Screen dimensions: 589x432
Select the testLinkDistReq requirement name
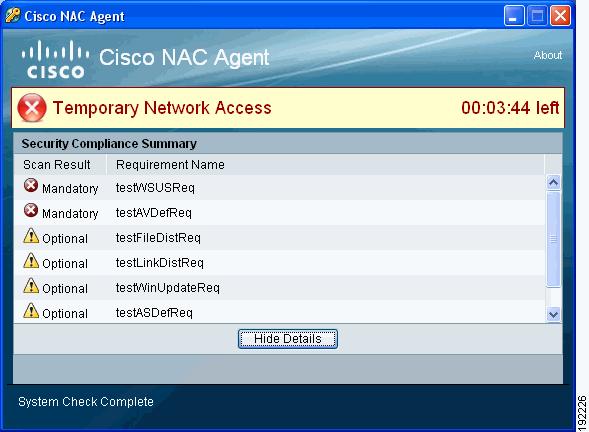tap(160, 263)
